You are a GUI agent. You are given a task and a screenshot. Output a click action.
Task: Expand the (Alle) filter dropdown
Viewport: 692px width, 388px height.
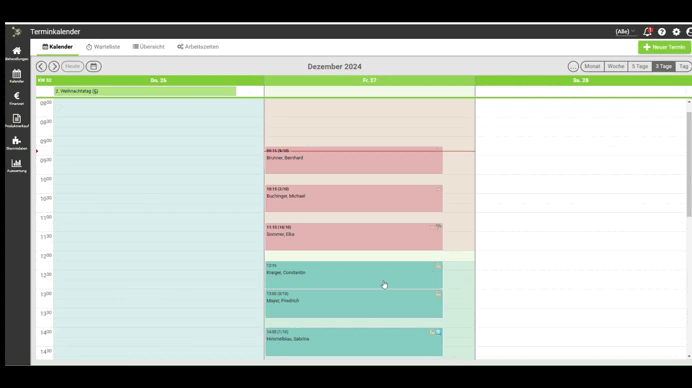pos(625,32)
